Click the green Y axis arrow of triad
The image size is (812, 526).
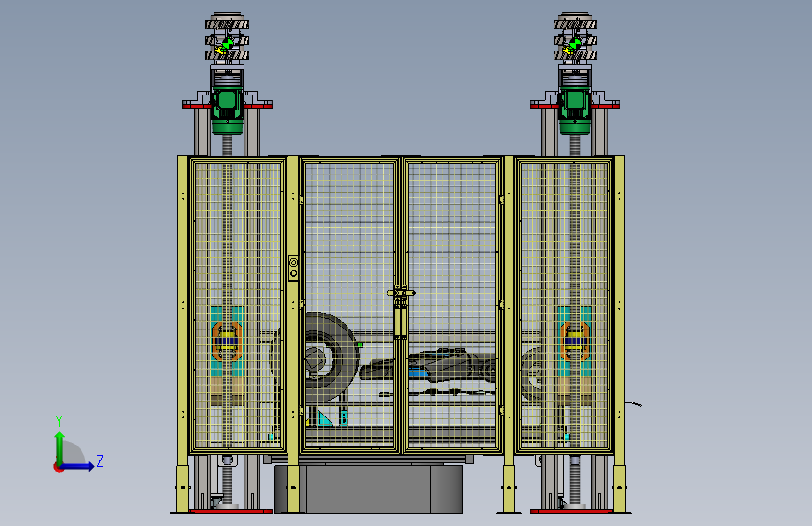[60, 448]
